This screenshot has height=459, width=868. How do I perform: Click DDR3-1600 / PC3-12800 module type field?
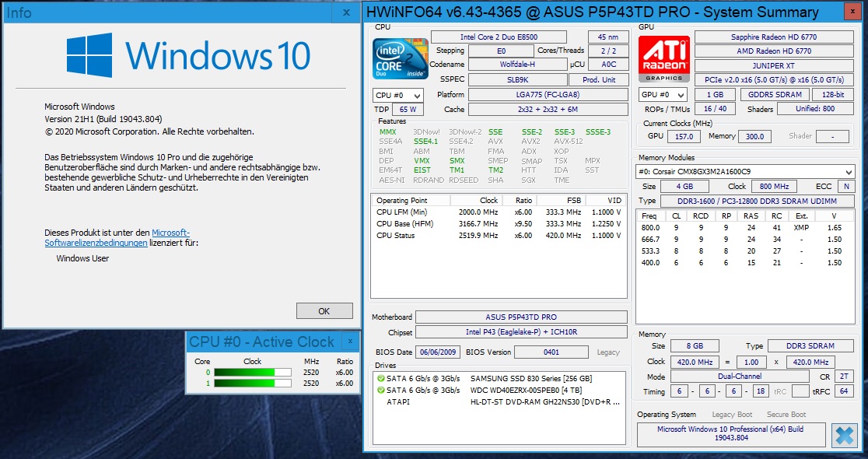pos(758,201)
